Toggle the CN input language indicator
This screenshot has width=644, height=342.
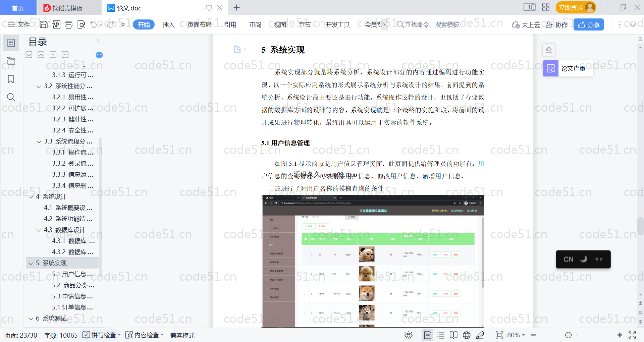click(568, 259)
